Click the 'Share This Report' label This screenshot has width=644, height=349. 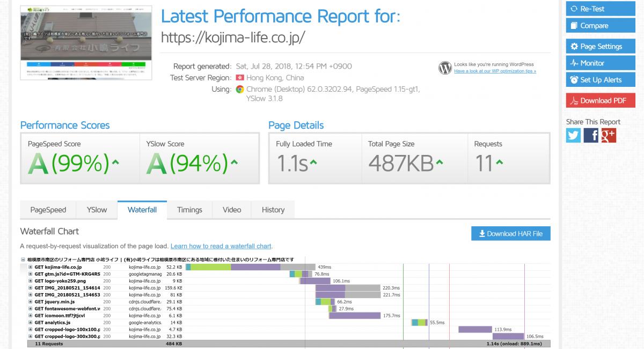pos(593,121)
